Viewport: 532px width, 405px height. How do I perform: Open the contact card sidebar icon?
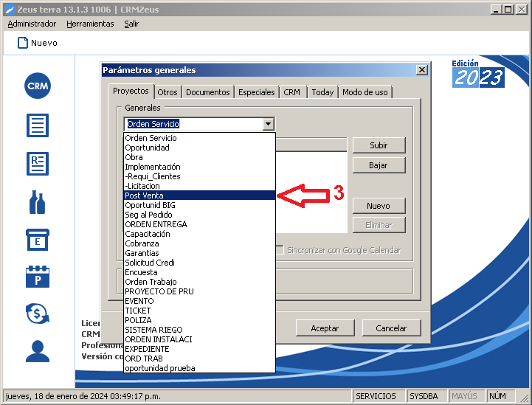[x=38, y=163]
